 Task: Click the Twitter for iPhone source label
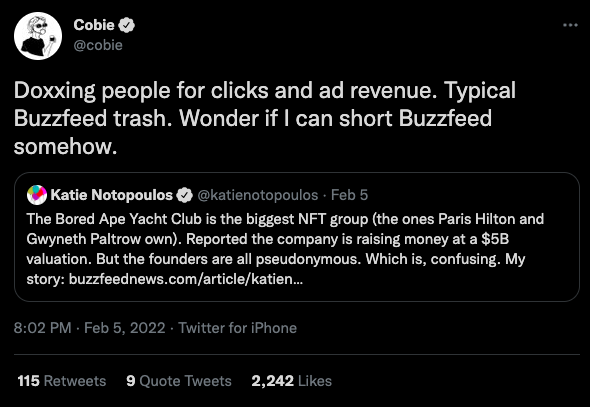point(237,328)
